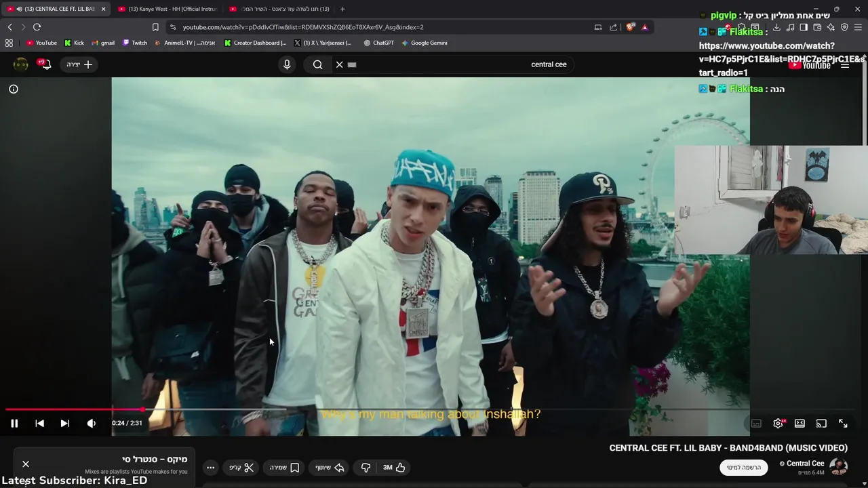Open the player settings gear
868x488 pixels.
778,424
